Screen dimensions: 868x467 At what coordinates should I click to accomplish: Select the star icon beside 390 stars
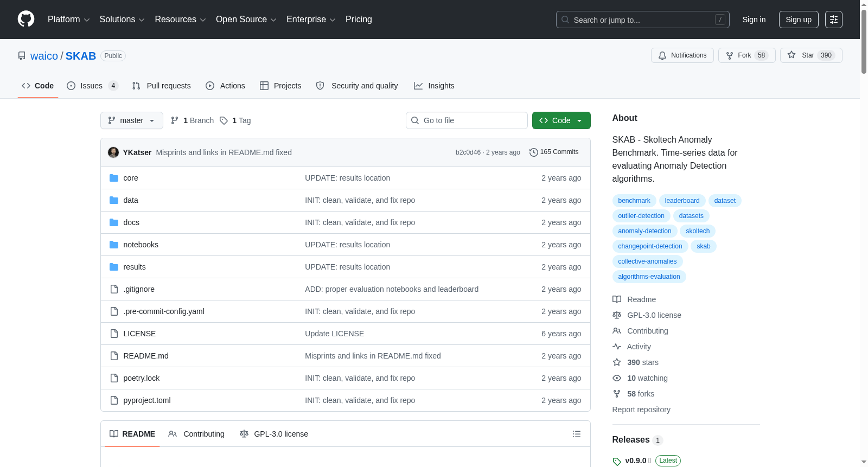click(x=617, y=362)
